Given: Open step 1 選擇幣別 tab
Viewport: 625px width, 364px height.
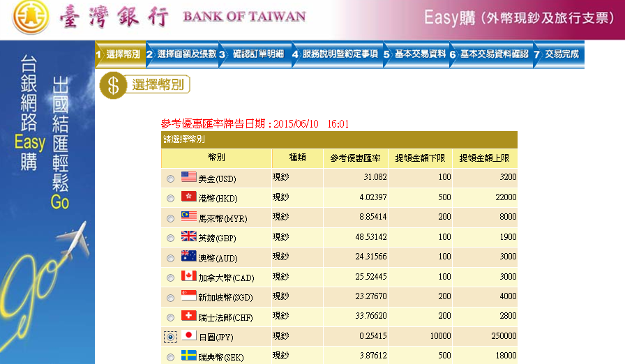Looking at the screenshot, I should [120, 54].
